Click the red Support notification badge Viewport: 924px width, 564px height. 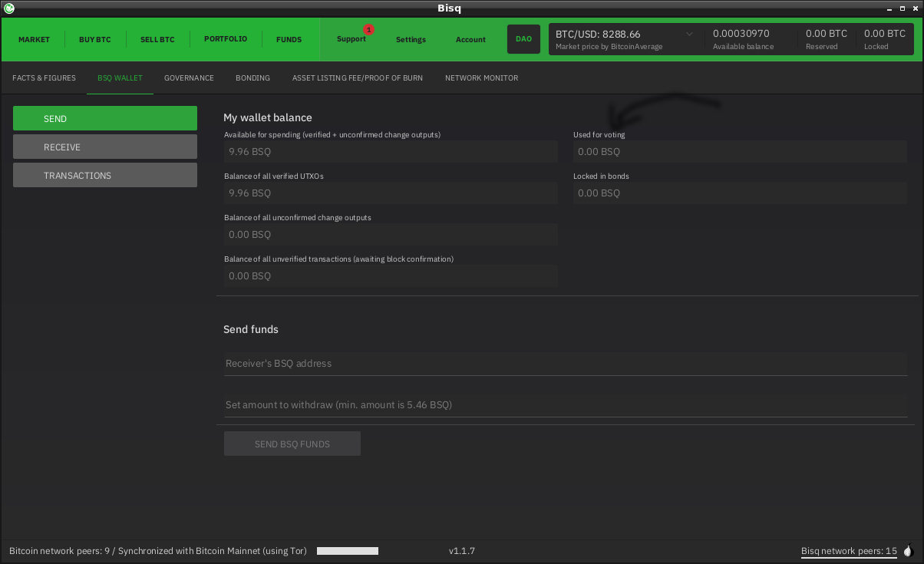(x=368, y=30)
